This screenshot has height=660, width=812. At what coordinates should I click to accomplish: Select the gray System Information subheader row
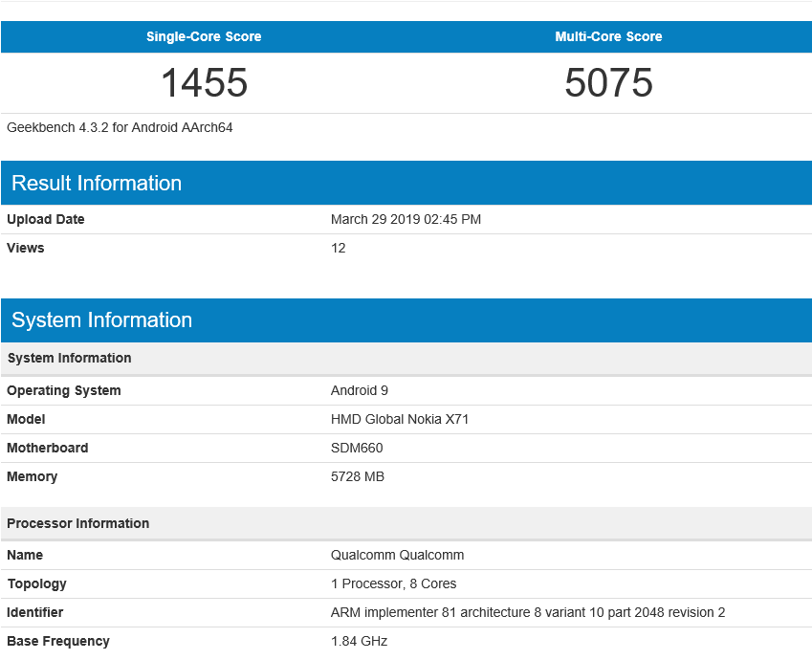pyautogui.click(x=406, y=358)
